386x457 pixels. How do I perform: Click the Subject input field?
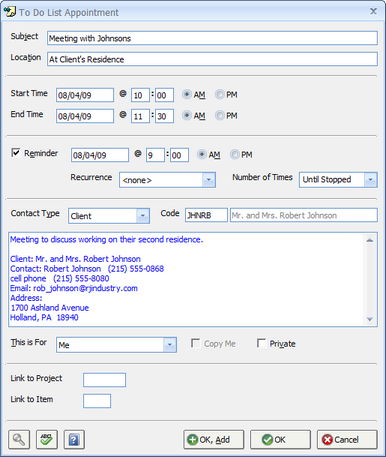212,38
